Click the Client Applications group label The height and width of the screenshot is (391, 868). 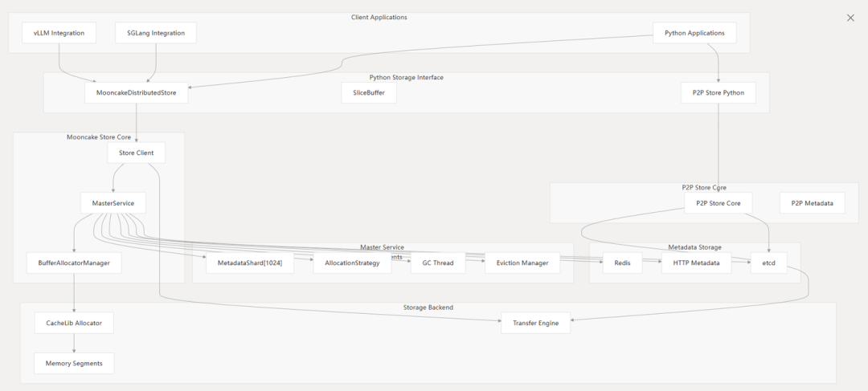tap(379, 17)
